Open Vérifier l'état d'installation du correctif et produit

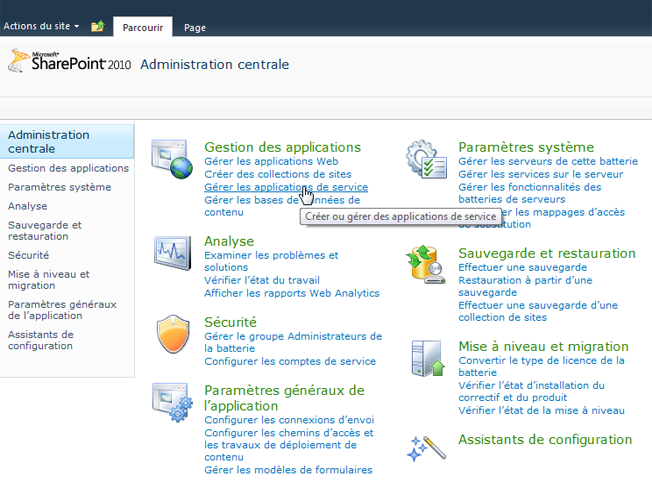[x=531, y=391]
